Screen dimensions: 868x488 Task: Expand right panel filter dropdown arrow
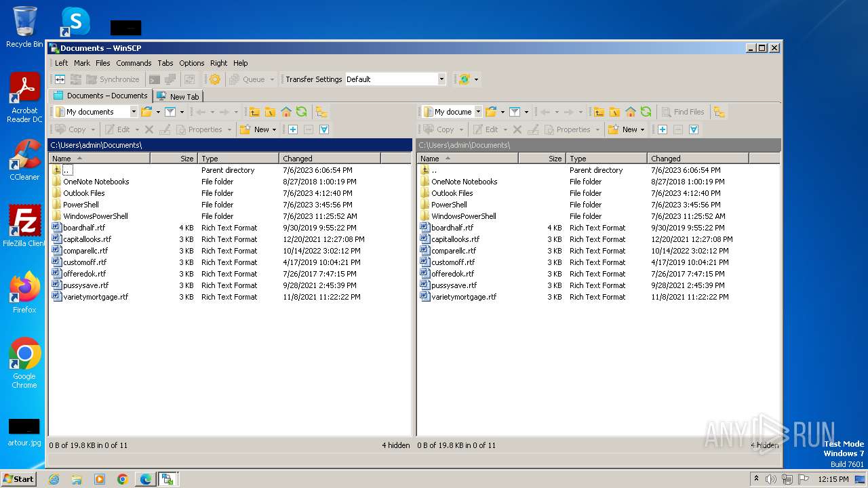(x=526, y=112)
